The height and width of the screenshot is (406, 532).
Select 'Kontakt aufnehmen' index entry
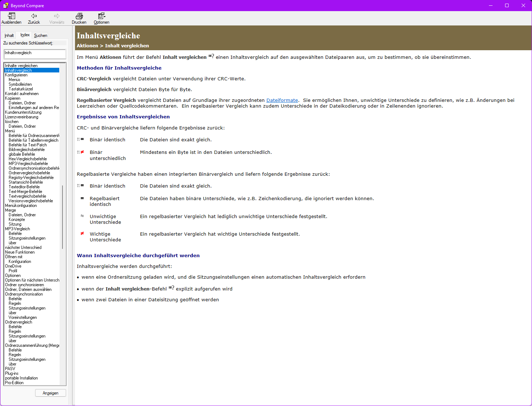(x=22, y=94)
